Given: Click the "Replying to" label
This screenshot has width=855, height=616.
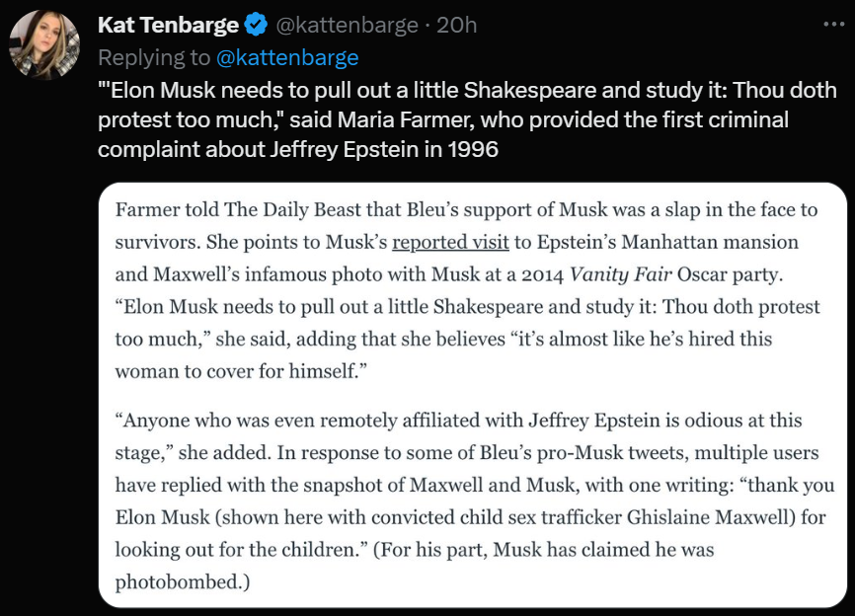Looking at the screenshot, I should (153, 57).
